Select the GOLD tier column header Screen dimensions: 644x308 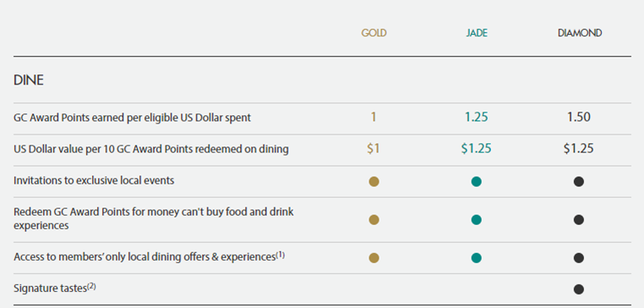tap(374, 33)
